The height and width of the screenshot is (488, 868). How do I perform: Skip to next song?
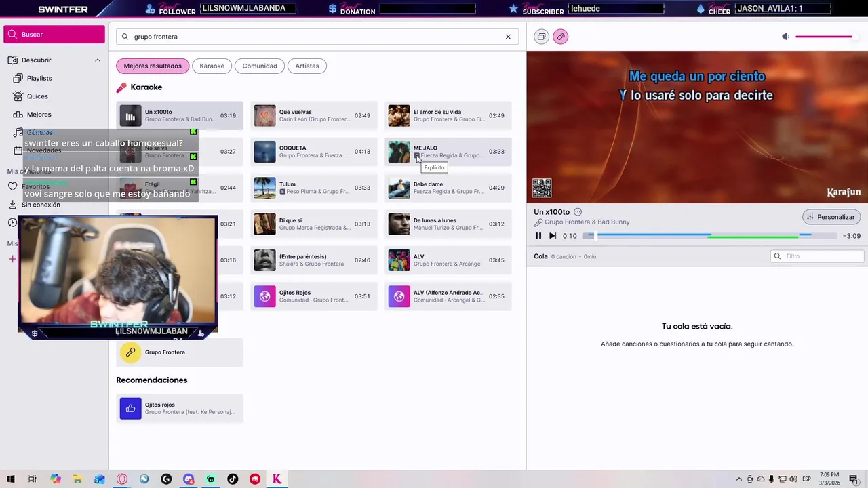(553, 236)
